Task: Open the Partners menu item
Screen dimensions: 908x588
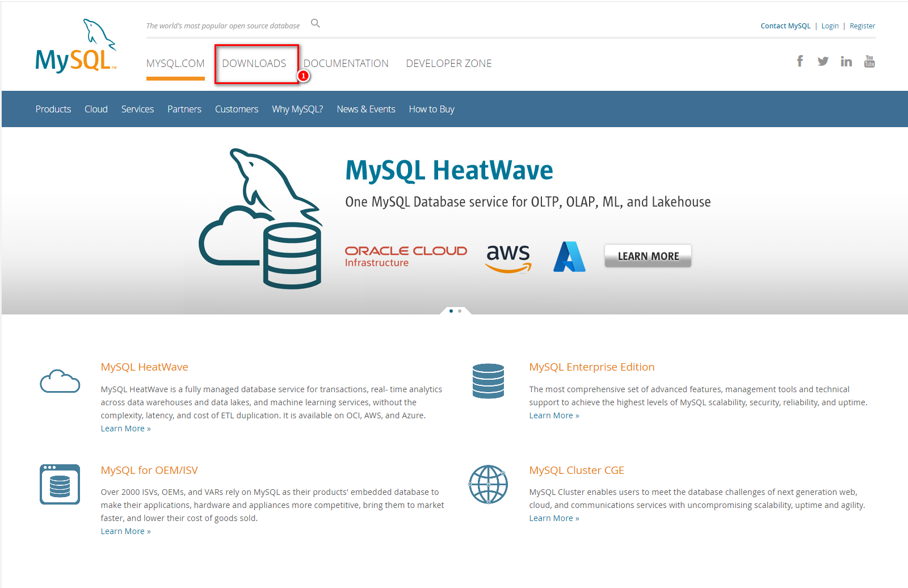Action: coord(184,109)
